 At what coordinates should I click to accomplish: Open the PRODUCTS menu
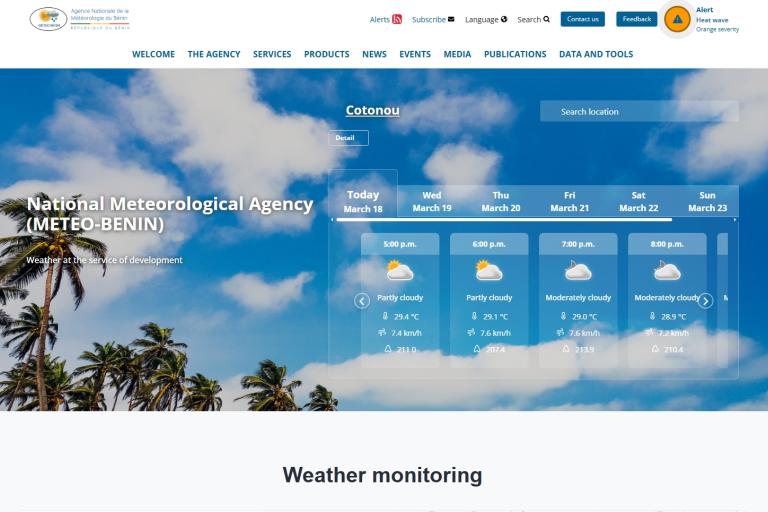(x=327, y=54)
